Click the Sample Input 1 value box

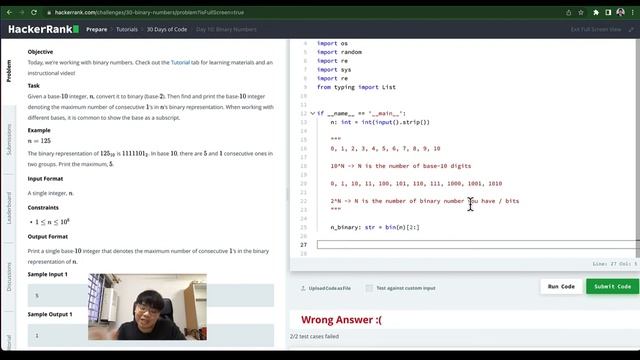tap(151, 295)
